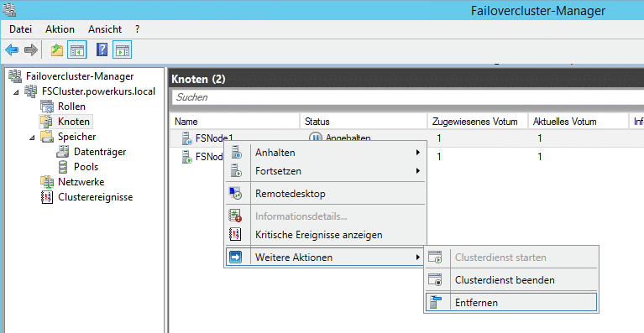The width and height of the screenshot is (644, 333).
Task: Click the FSCluster.powerkurs.local cluster icon
Action: 31,91
